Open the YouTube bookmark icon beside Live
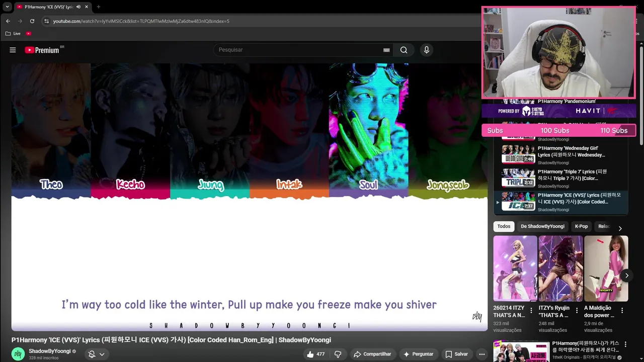Viewport: 644px width, 362px height. coord(29,33)
